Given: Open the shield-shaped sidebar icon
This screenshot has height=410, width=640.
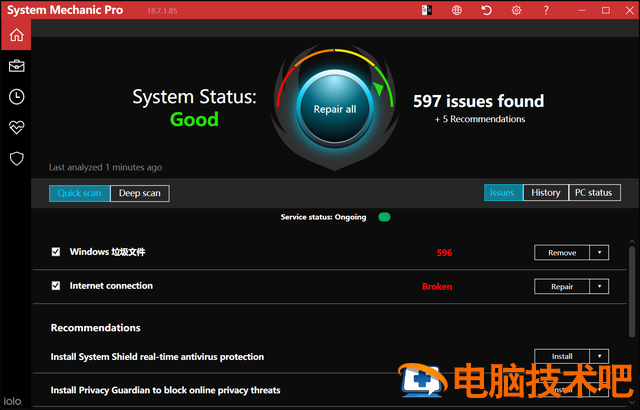Looking at the screenshot, I should pyautogui.click(x=16, y=159).
